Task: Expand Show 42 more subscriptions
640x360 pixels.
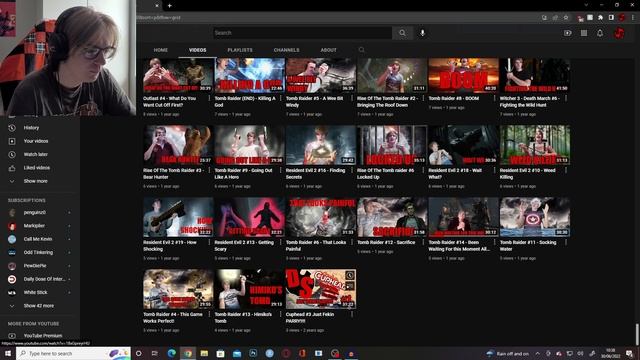Action: click(x=39, y=306)
